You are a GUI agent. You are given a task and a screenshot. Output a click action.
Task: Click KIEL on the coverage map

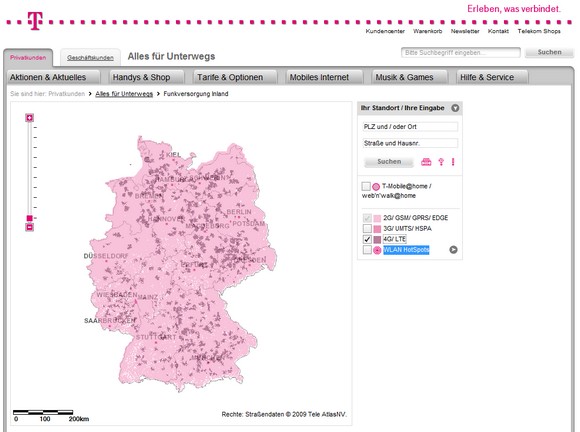pos(173,155)
